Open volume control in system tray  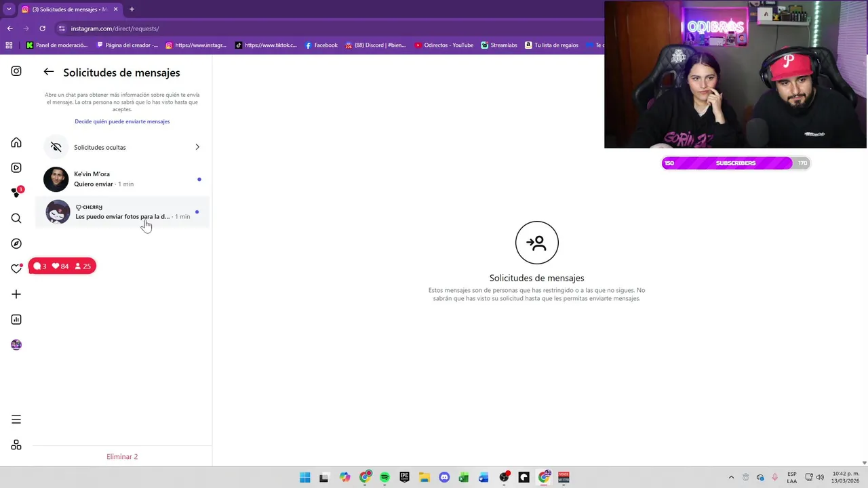820,477
